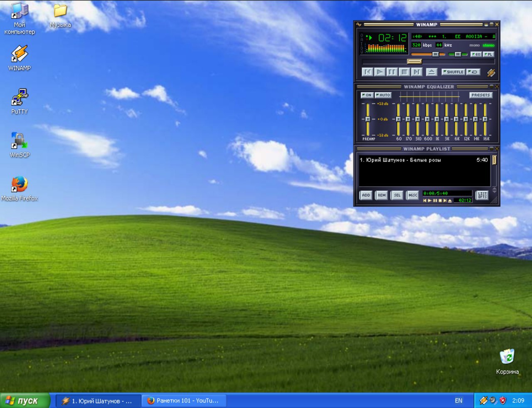Viewport: 532px width, 408px height.
Task: Open clutterbar letter O options menu
Action: (x=362, y=35)
